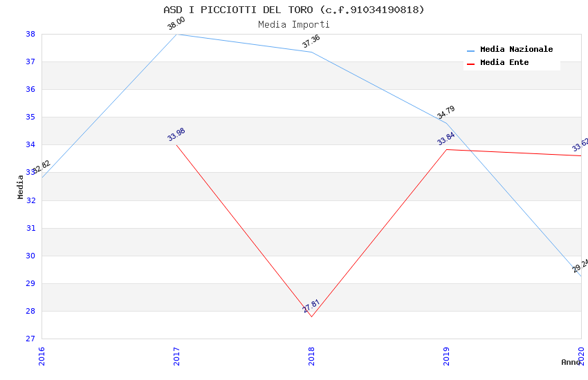Click the 33.84 data label at 2019
Image resolution: width=588 pixels, height=380 pixels.
(x=446, y=140)
